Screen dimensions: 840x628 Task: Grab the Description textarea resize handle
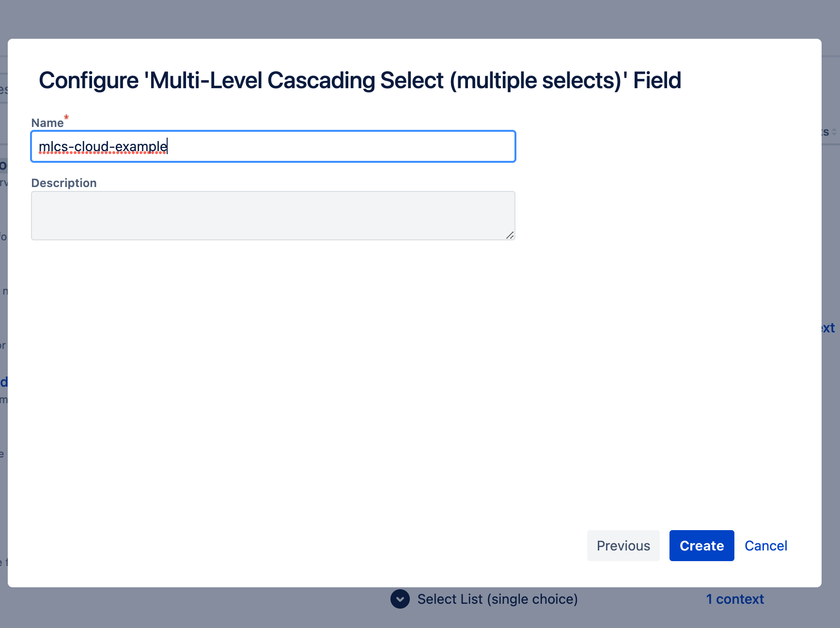pos(510,235)
